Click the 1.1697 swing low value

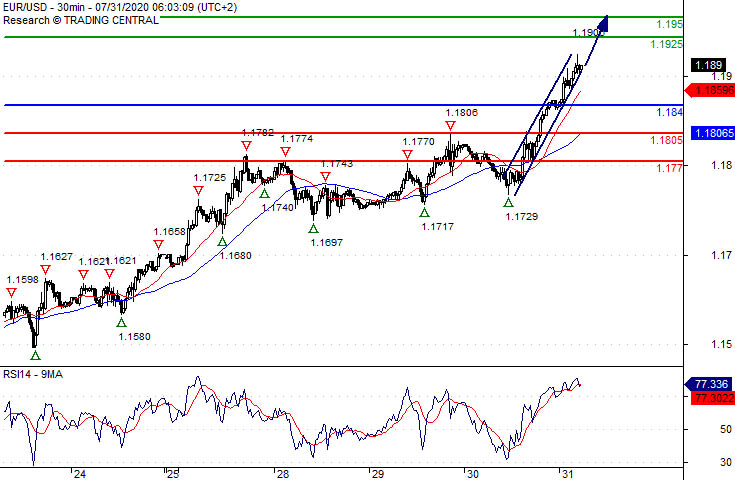coord(327,242)
